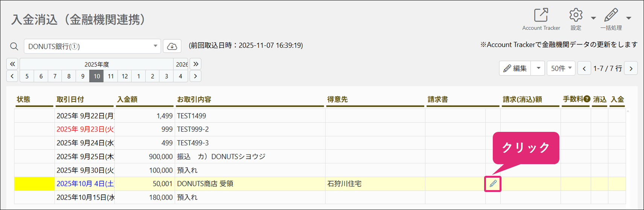Image resolution: width=644 pixels, height=210 pixels.
Task: Click the cloud download import icon
Action: click(172, 46)
